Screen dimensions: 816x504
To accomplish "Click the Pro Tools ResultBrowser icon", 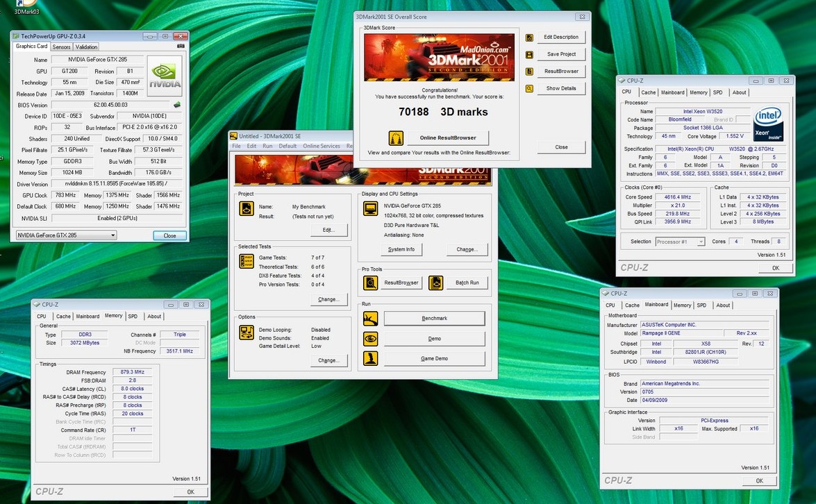I will coord(371,283).
